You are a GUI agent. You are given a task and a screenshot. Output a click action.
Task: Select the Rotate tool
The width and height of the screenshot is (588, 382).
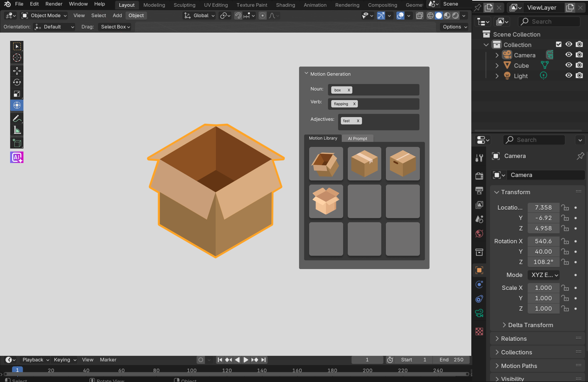pos(17,82)
